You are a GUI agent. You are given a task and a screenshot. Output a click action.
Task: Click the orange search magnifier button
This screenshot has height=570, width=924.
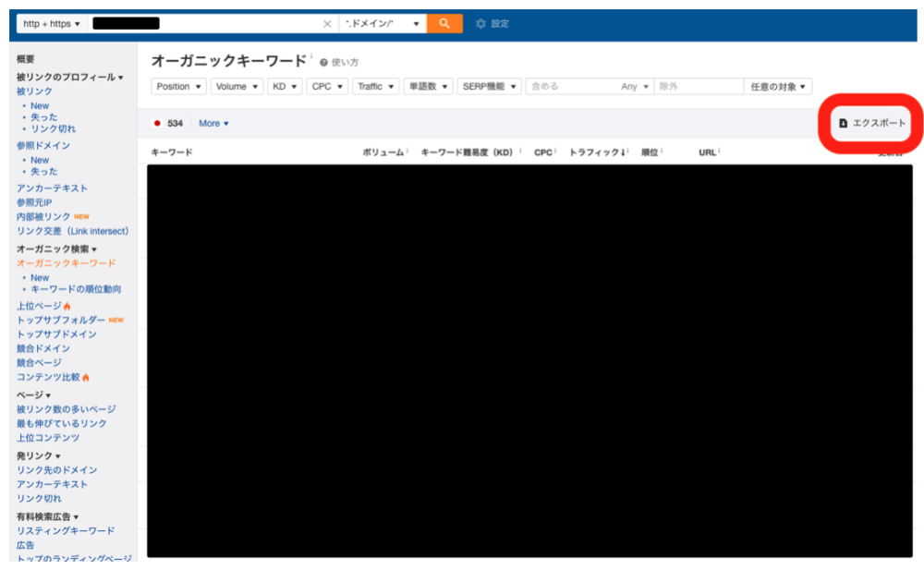(444, 24)
